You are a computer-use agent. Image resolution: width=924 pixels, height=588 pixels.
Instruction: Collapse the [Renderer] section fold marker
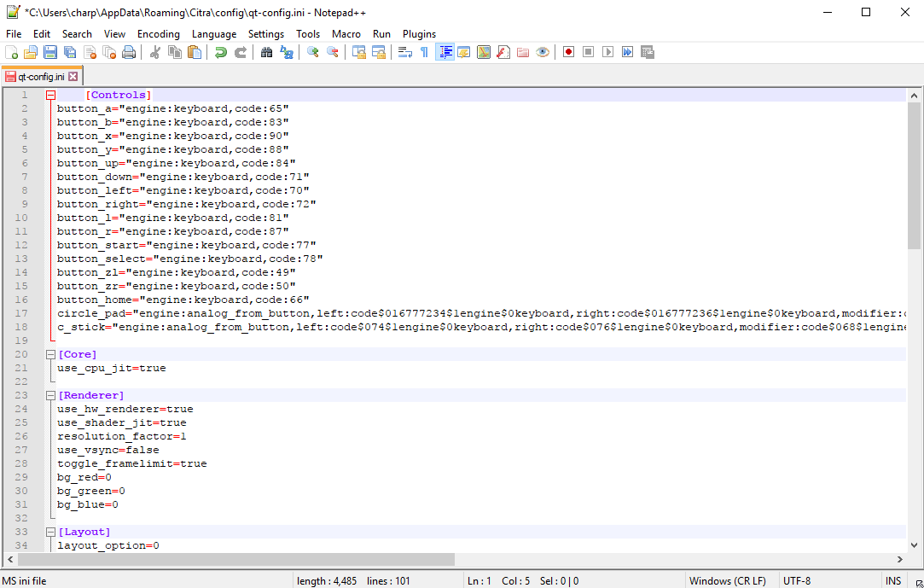[51, 396]
